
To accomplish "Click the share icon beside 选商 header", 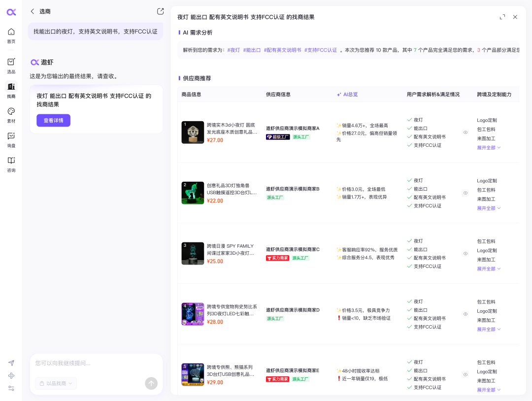I will [160, 11].
